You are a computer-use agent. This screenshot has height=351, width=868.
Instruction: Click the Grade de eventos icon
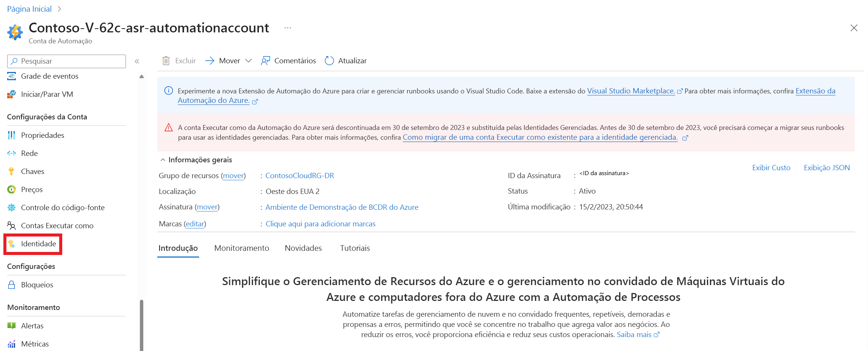[12, 76]
